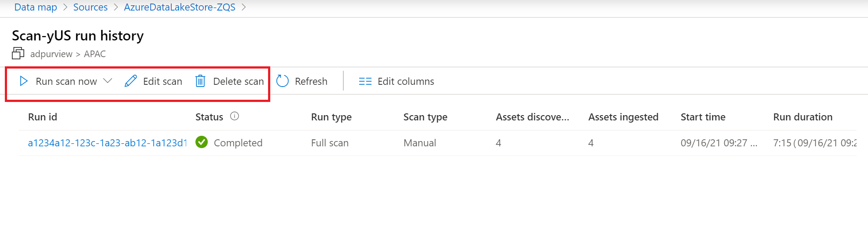The image size is (868, 243).
Task: Sort by Scan type column header
Action: click(x=425, y=117)
